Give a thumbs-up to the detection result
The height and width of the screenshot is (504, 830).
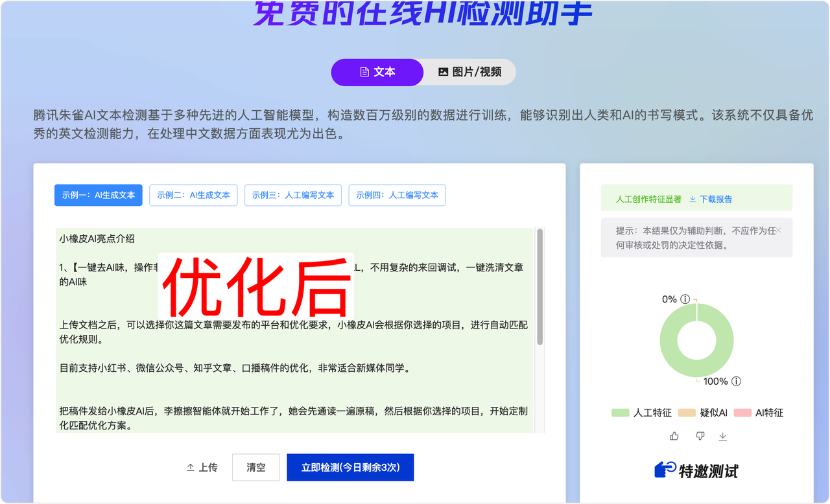674,436
